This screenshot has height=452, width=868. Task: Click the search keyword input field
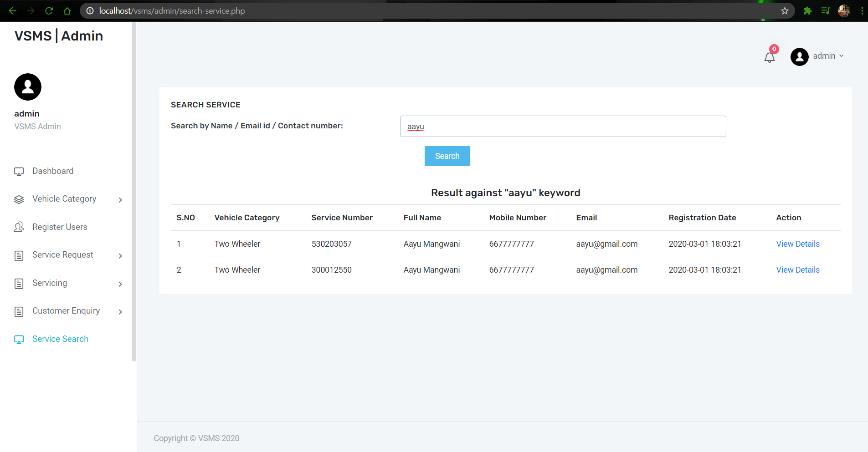(562, 126)
